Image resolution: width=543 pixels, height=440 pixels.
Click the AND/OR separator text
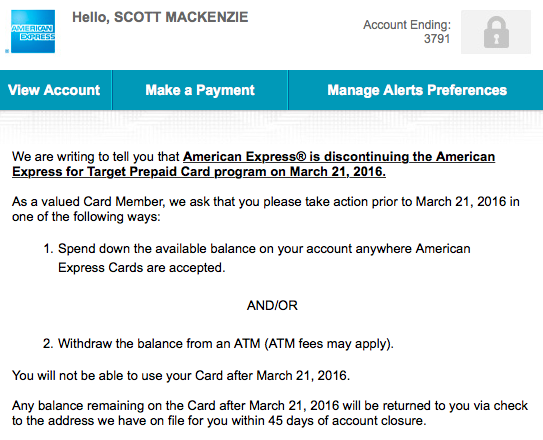coord(272,305)
